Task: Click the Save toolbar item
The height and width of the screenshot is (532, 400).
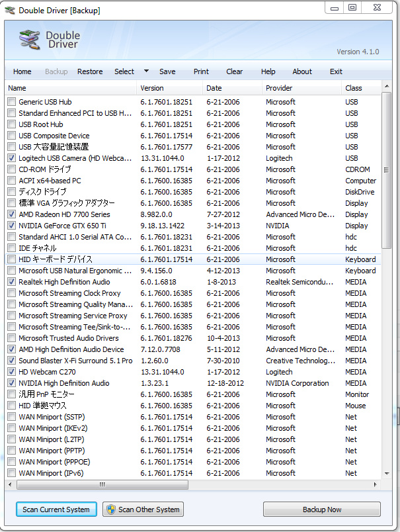Action: [x=167, y=71]
